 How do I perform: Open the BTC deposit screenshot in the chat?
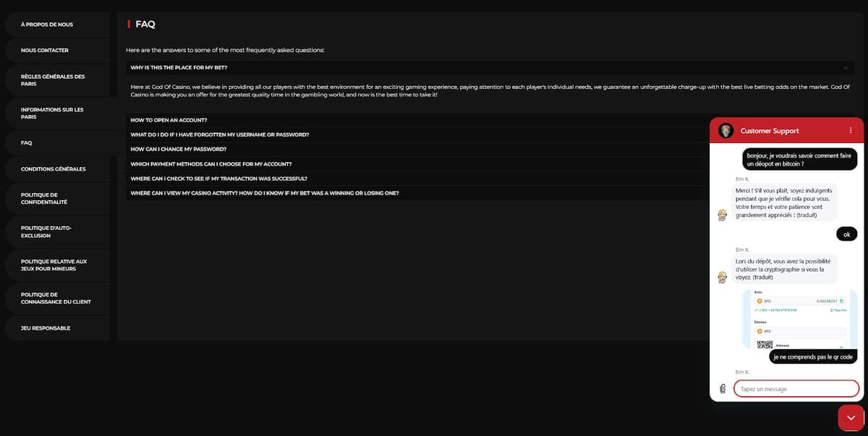coord(800,318)
